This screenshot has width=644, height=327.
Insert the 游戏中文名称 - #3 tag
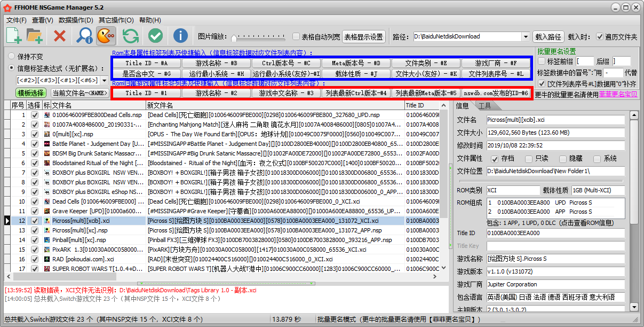[x=286, y=93]
